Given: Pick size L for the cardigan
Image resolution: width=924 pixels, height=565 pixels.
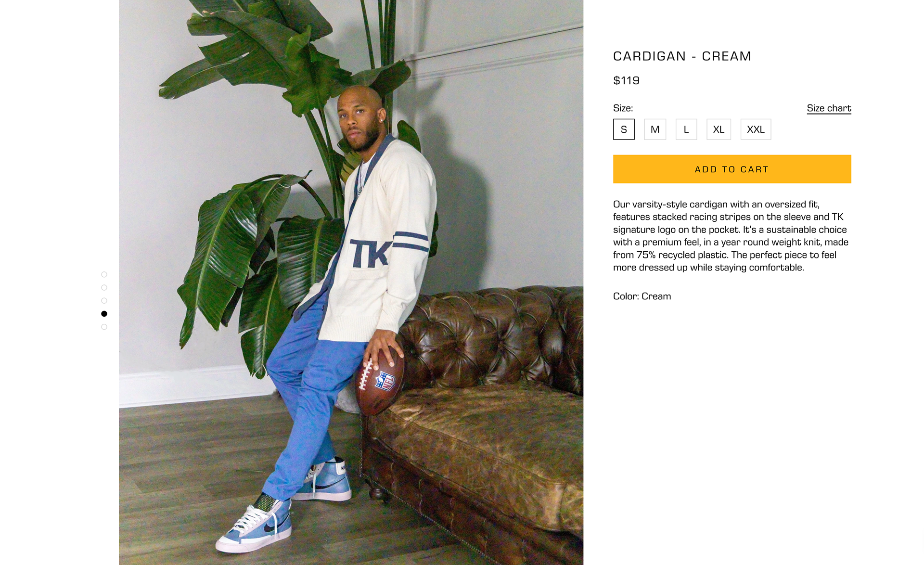Looking at the screenshot, I should 686,129.
